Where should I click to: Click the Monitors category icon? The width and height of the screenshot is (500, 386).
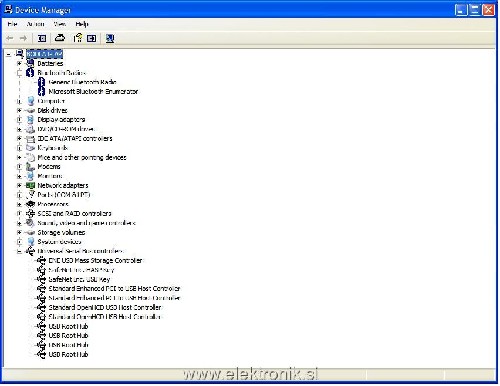[x=30, y=176]
